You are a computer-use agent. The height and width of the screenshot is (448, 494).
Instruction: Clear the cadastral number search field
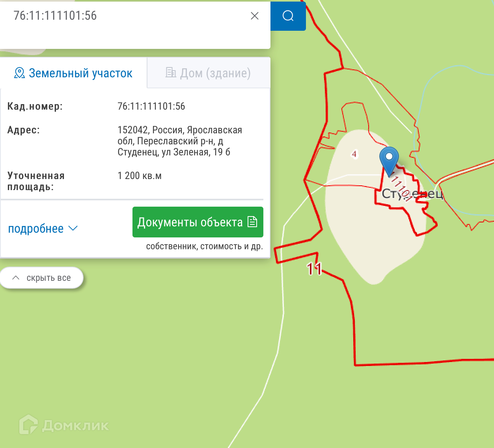255,16
